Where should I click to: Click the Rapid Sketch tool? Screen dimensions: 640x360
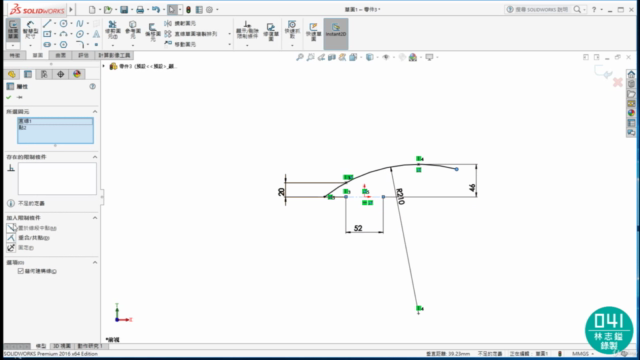[313, 31]
